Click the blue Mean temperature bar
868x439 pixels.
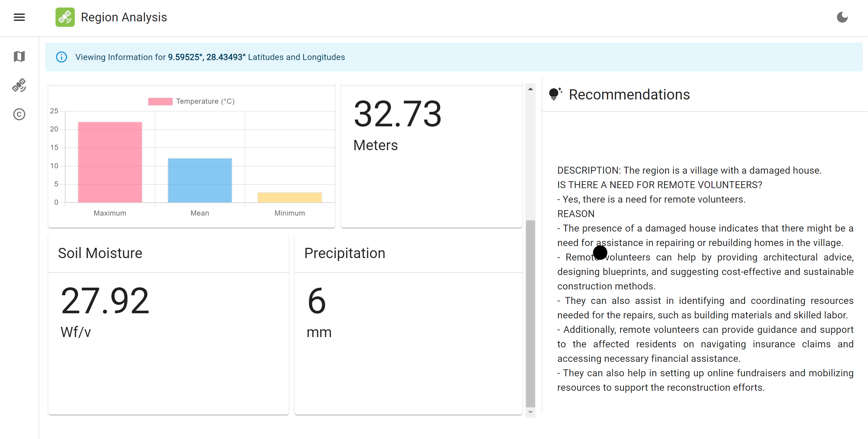(200, 180)
